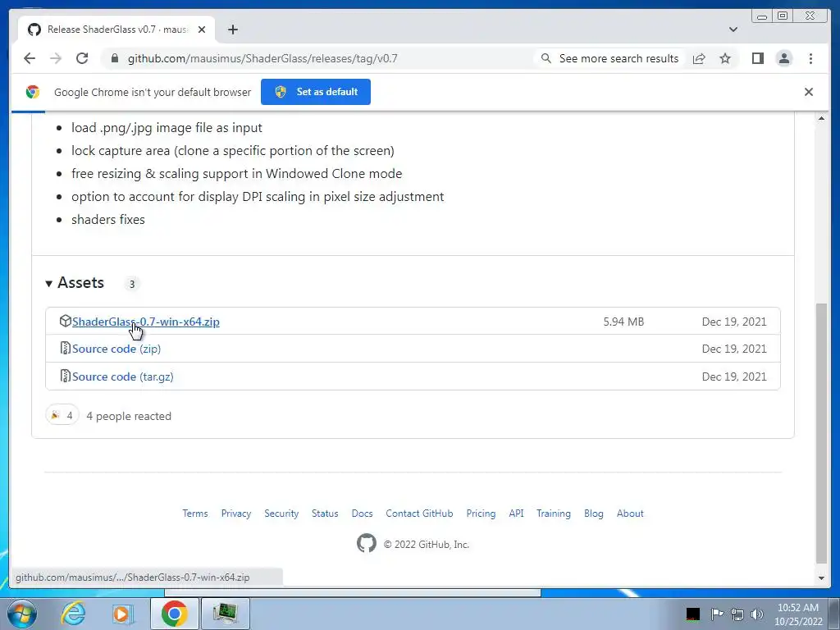This screenshot has height=630, width=840.
Task: Click Set as default button
Action: point(316,92)
